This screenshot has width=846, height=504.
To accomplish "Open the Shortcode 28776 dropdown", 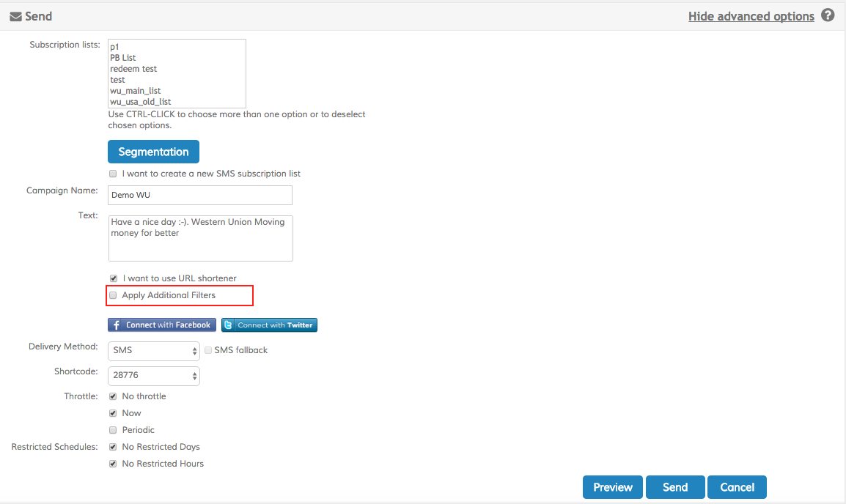I will tap(153, 376).
